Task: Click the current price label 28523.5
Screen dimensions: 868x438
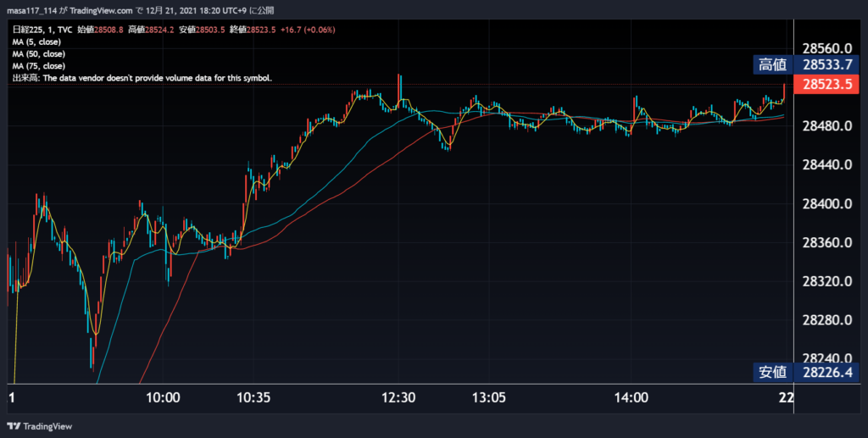Action: click(x=827, y=84)
